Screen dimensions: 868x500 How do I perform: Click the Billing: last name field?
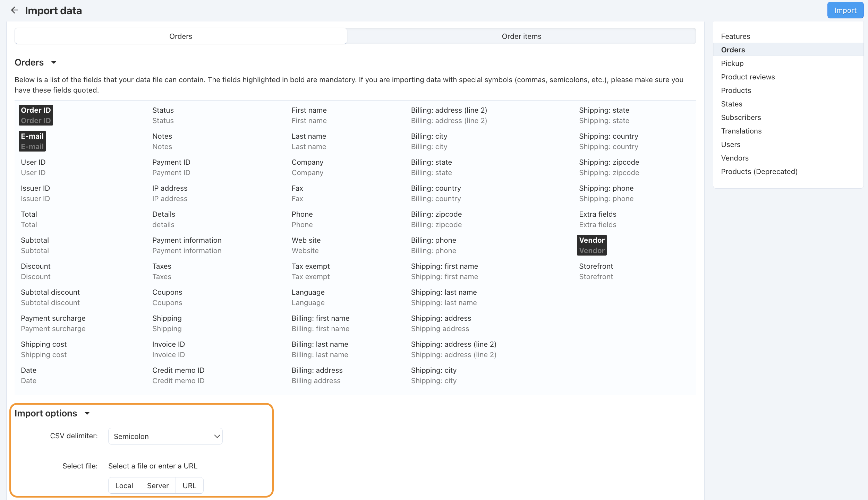(320, 349)
